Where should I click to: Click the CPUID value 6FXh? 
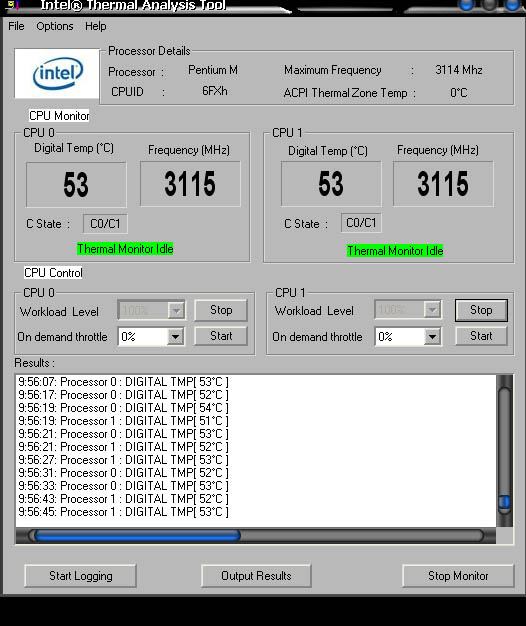pyautogui.click(x=215, y=91)
